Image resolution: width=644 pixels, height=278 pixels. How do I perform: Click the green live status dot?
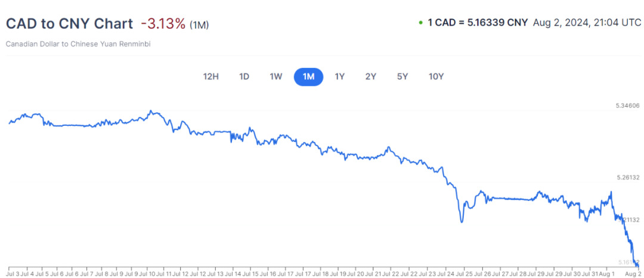(421, 23)
